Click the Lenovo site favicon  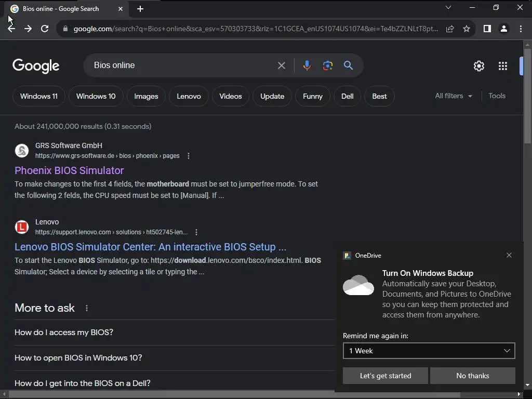click(x=22, y=227)
